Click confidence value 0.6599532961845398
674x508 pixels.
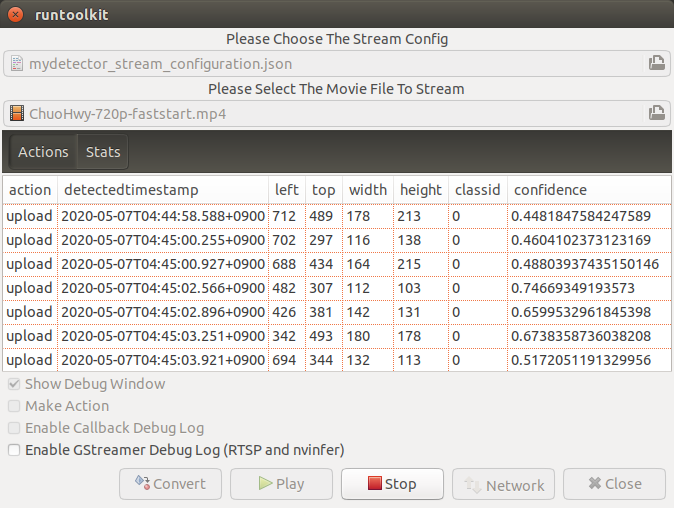[x=581, y=312]
